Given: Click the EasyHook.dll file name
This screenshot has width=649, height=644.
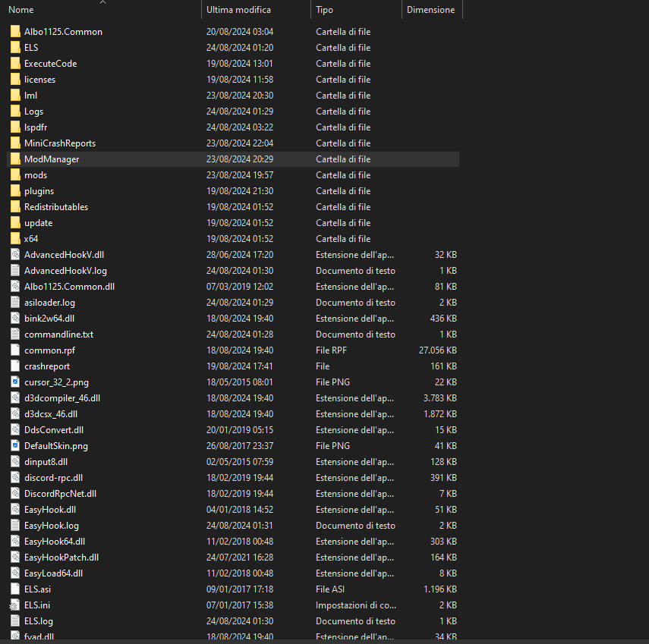Looking at the screenshot, I should [x=50, y=510].
